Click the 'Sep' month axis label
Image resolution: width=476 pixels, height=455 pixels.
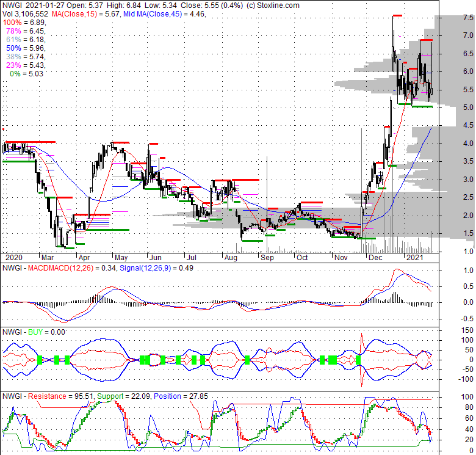267,258
